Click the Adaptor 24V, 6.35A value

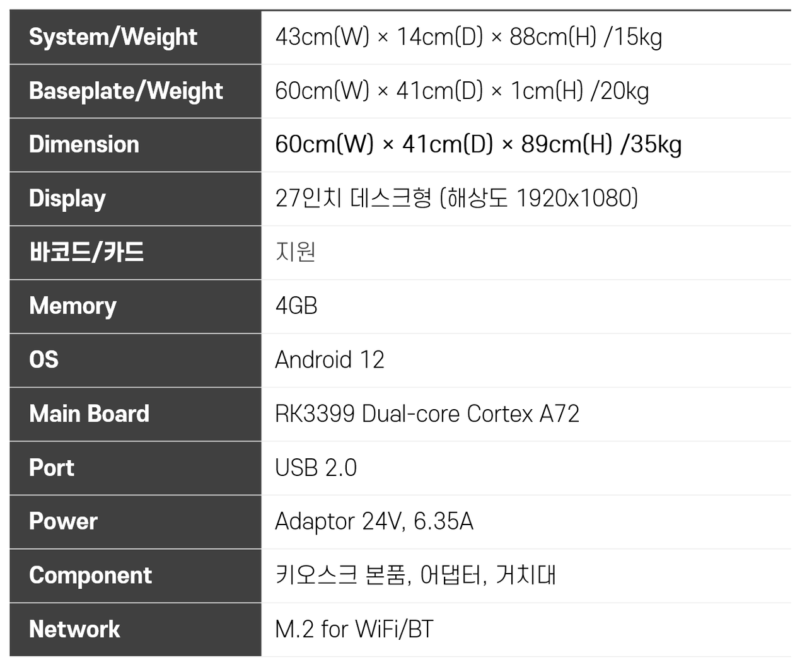[x=374, y=521]
